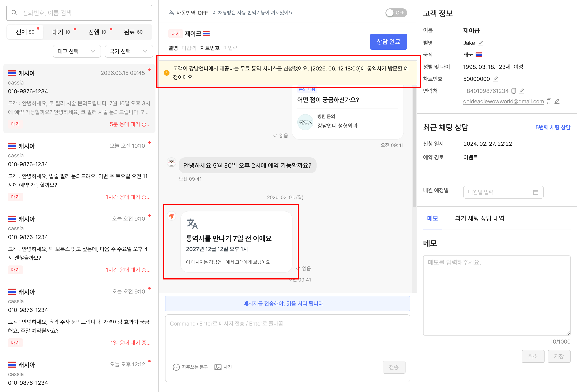The height and width of the screenshot is (392, 577).
Task: Attach a photo with the 사진 icon
Action: click(x=218, y=367)
